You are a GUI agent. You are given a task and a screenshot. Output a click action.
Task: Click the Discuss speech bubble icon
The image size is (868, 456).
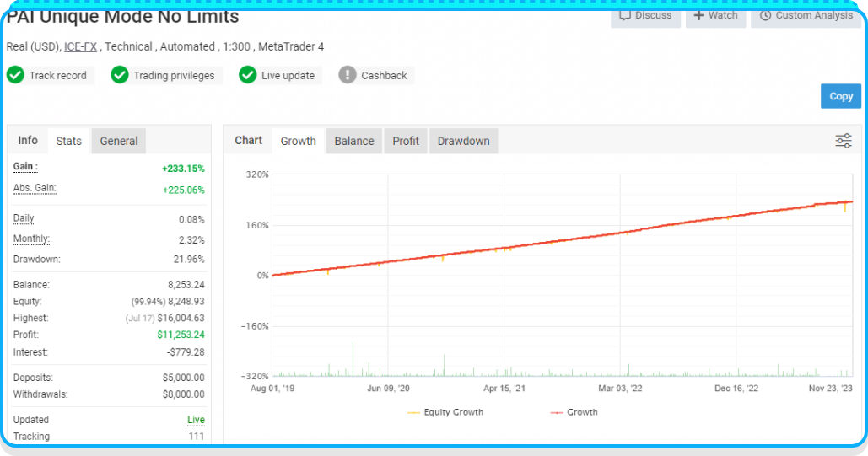click(625, 15)
